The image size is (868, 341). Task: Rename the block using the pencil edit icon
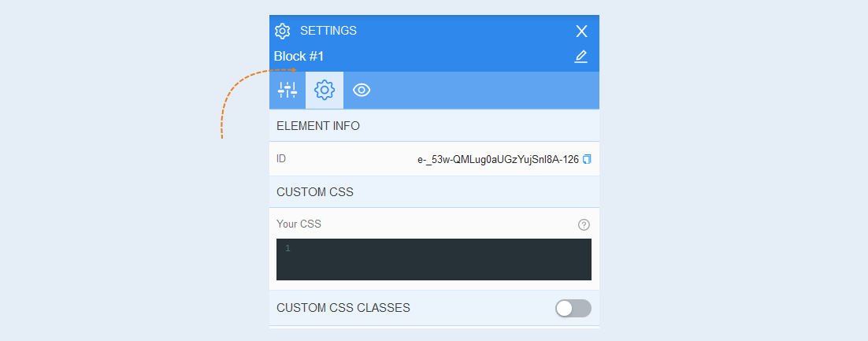click(x=581, y=57)
